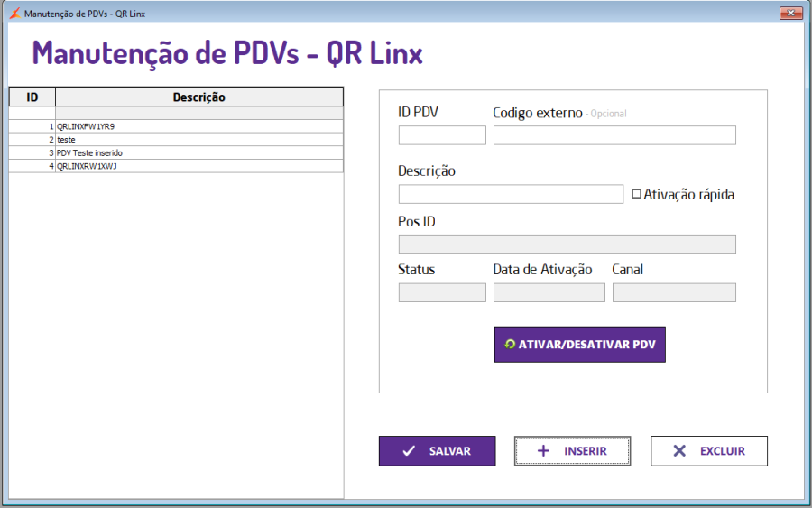The width and height of the screenshot is (812, 508).
Task: Click ID cell 2 in the table
Action: pos(32,140)
